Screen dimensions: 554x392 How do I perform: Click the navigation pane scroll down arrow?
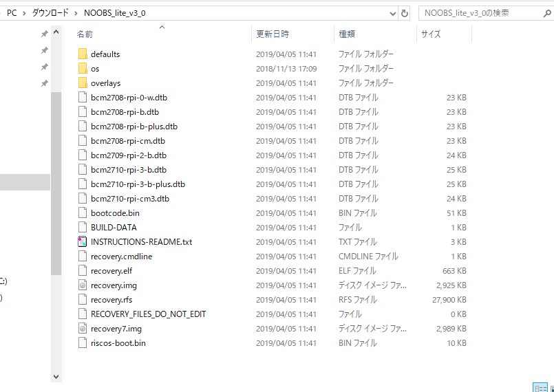pyautogui.click(x=56, y=375)
